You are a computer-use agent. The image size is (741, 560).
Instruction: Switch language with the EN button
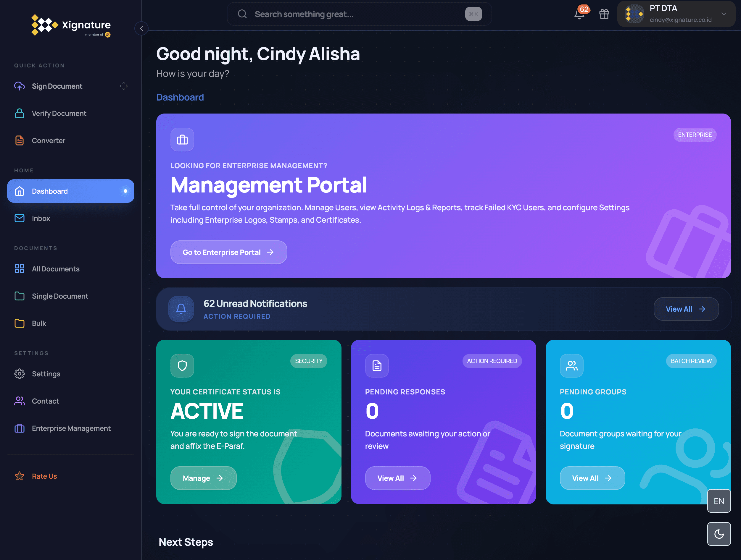[x=719, y=501]
